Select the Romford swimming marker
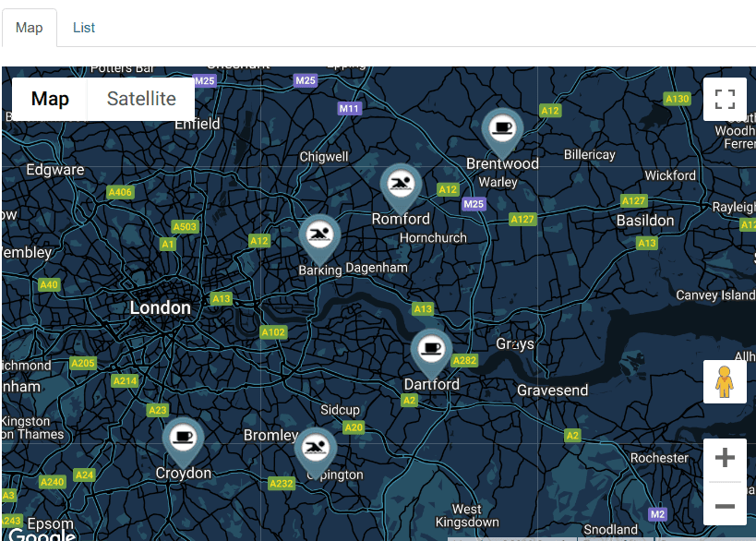The height and width of the screenshot is (541, 756). pos(401,186)
